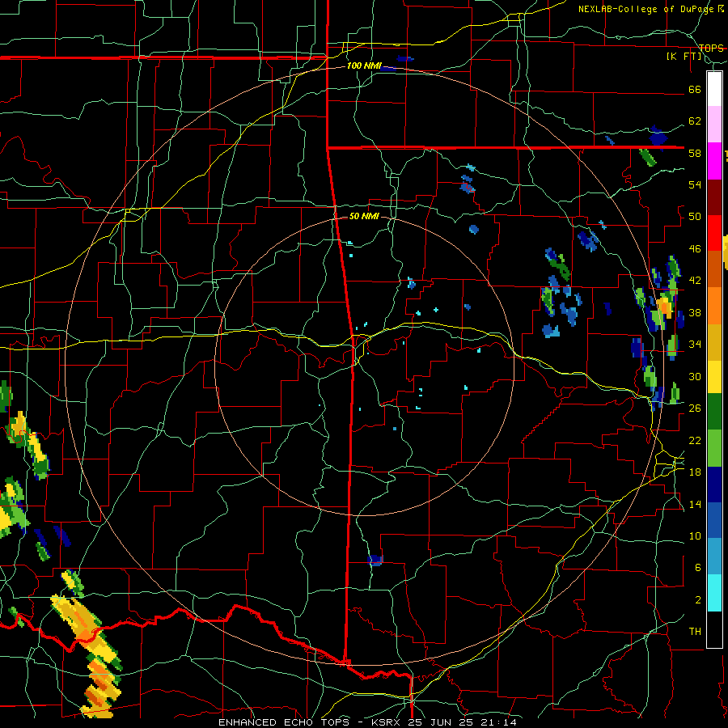Select the navy blue legend band

714,485
